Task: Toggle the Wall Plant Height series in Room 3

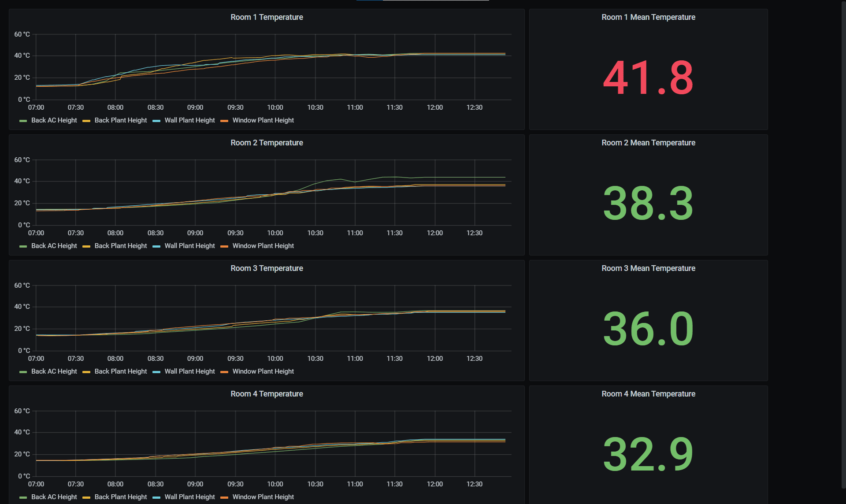Action: tap(189, 371)
